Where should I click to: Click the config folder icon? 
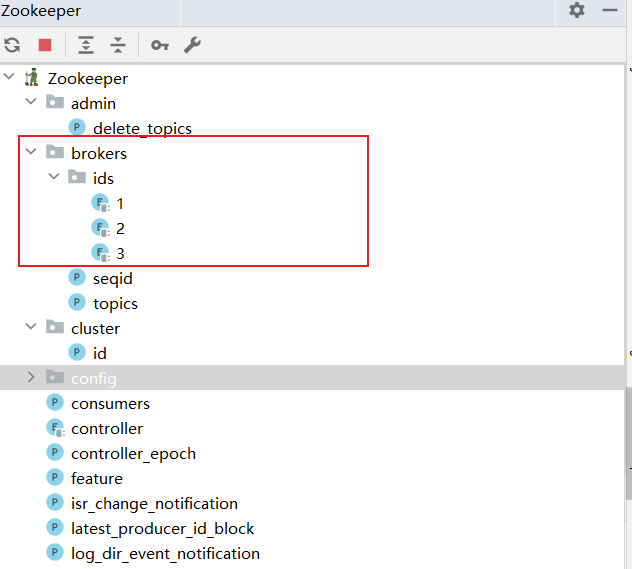[x=55, y=377]
